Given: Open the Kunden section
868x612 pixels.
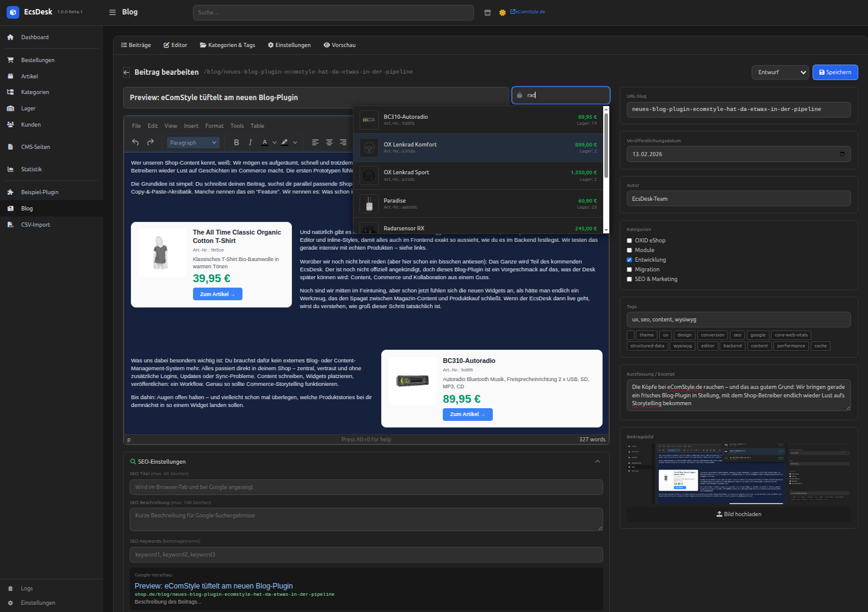Looking at the screenshot, I should click(31, 124).
